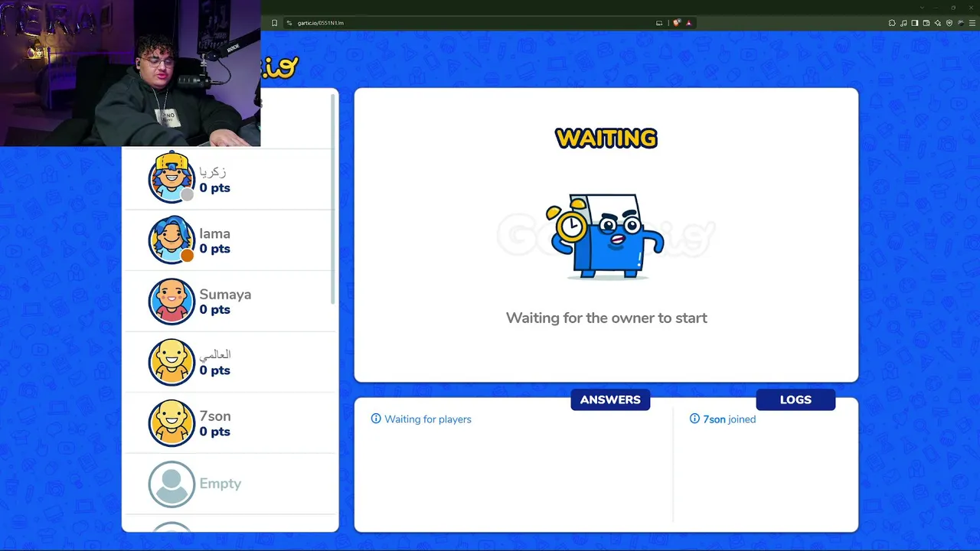Image resolution: width=980 pixels, height=551 pixels.
Task: Open the browser profile avatar icon
Action: pyautogui.click(x=961, y=23)
